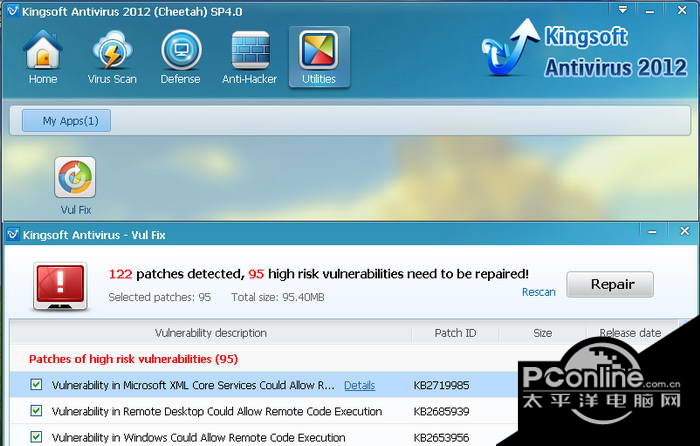The width and height of the screenshot is (700, 446).
Task: Open the Virus Scan section
Action: pyautogui.click(x=112, y=57)
